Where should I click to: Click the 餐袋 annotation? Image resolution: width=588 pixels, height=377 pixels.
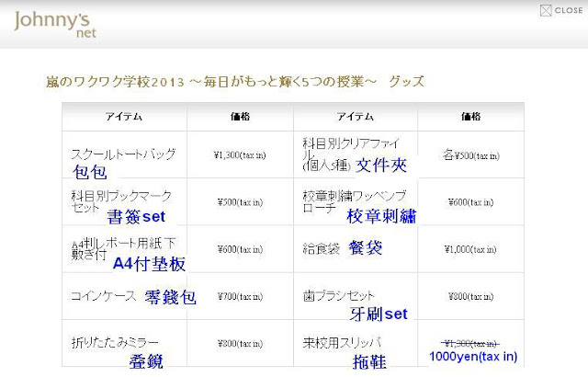click(366, 247)
